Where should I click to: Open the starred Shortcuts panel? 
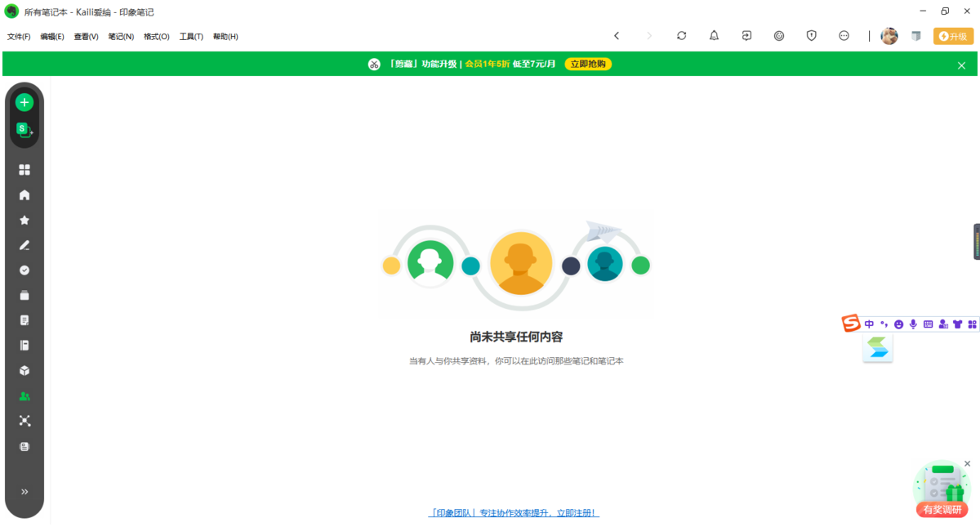point(24,220)
